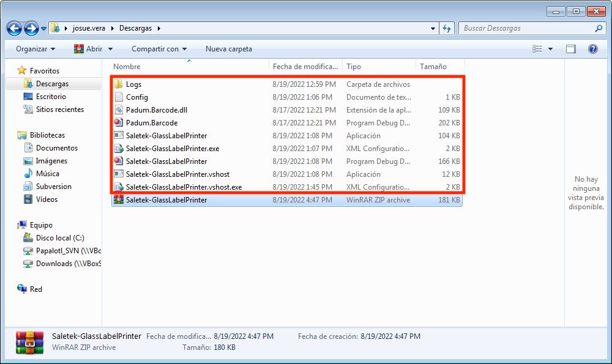This screenshot has height=364, width=612.
Task: Open the view options dropdown arrow
Action: (x=550, y=49)
